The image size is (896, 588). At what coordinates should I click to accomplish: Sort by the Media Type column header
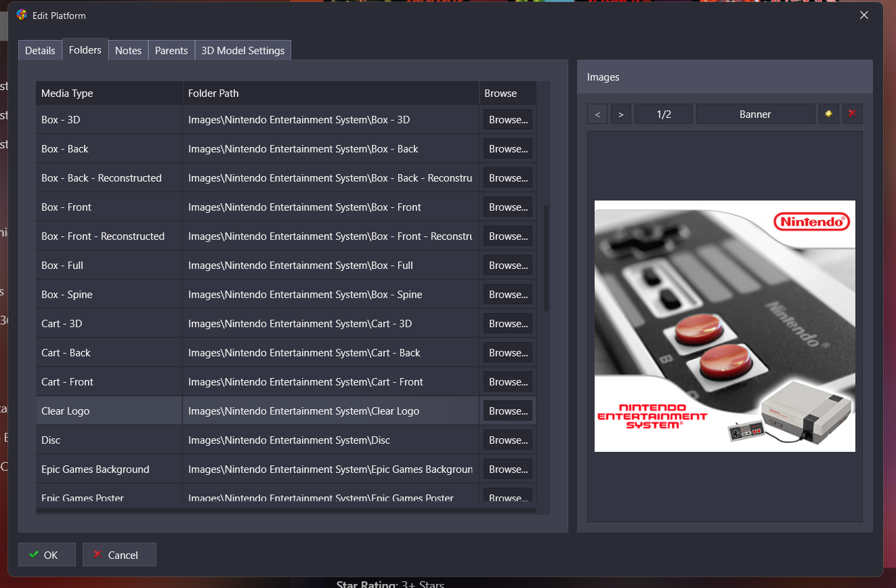tap(109, 93)
